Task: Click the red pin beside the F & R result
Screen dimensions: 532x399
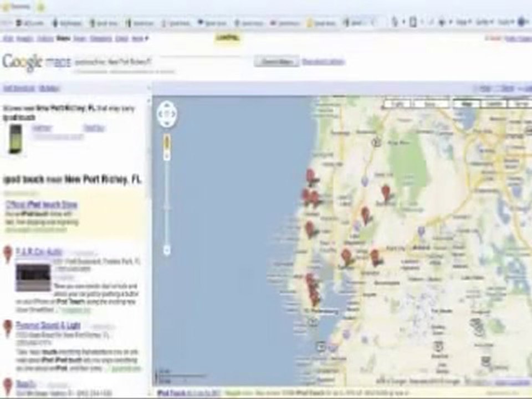Action: point(7,253)
